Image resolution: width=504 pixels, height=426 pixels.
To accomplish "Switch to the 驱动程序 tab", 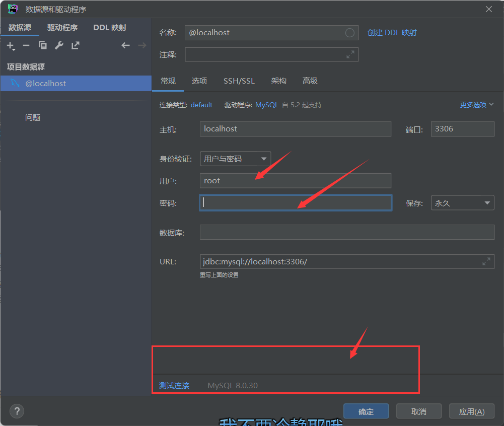I will point(62,28).
